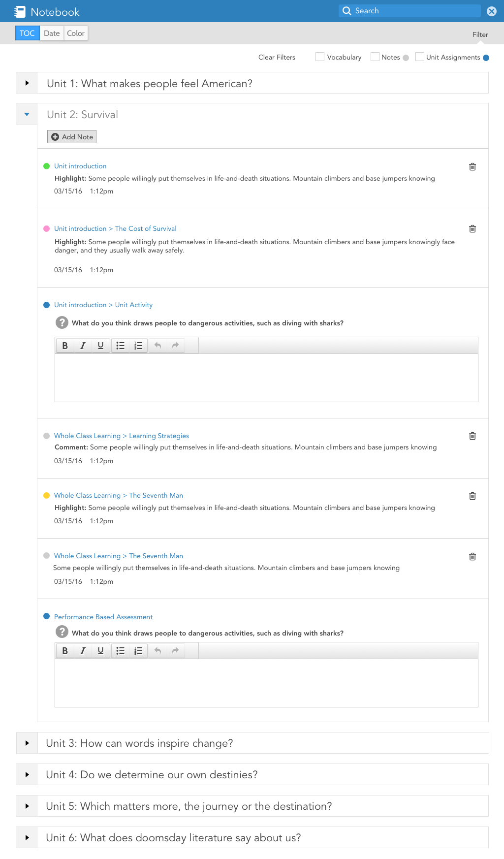Click Underline in Performance Based Assessment editor
504x859 pixels.
[100, 651]
